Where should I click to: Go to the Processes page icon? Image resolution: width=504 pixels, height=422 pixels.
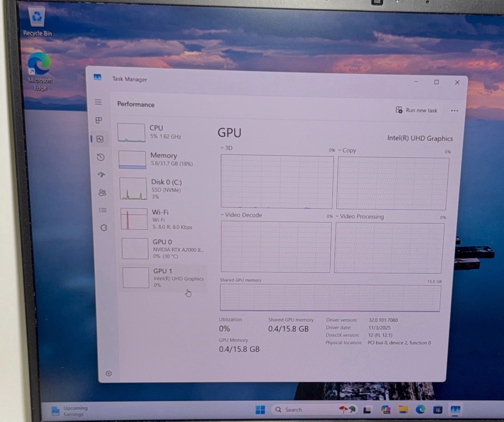[99, 120]
